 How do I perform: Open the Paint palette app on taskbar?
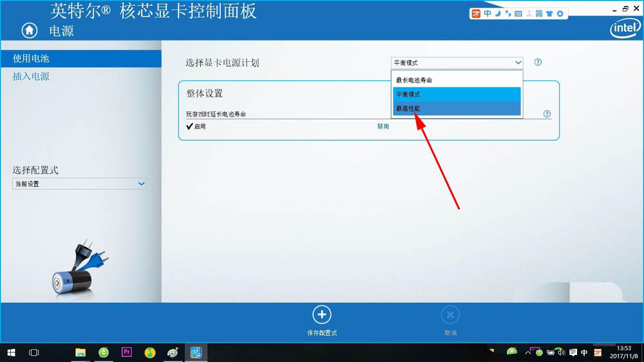(173, 352)
